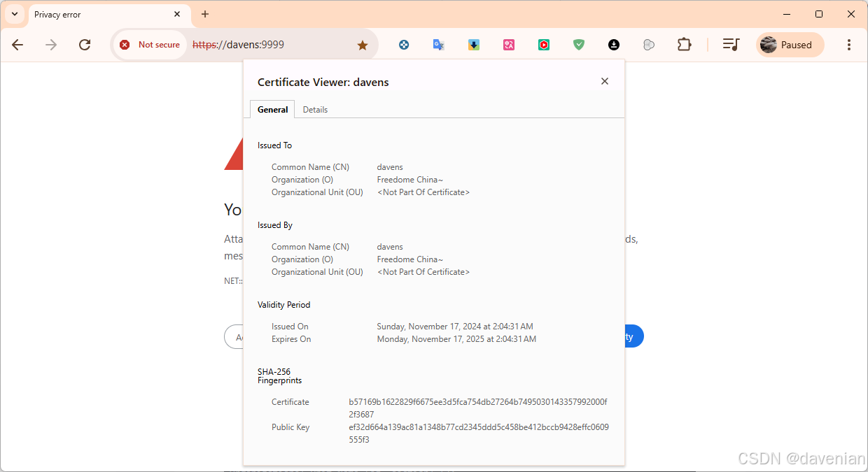Click the Issued On date November 17, 2024
Viewport: 868px width, 472px height.
[455, 327]
